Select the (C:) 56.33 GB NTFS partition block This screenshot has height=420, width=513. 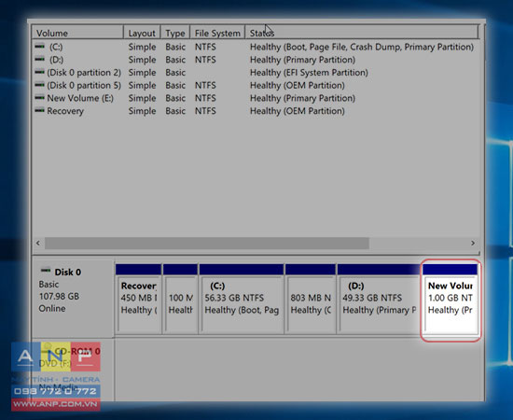242,300
